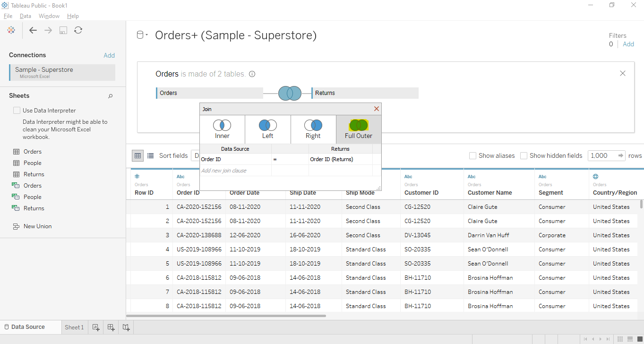
Task: Refresh the data source
Action: [78, 30]
